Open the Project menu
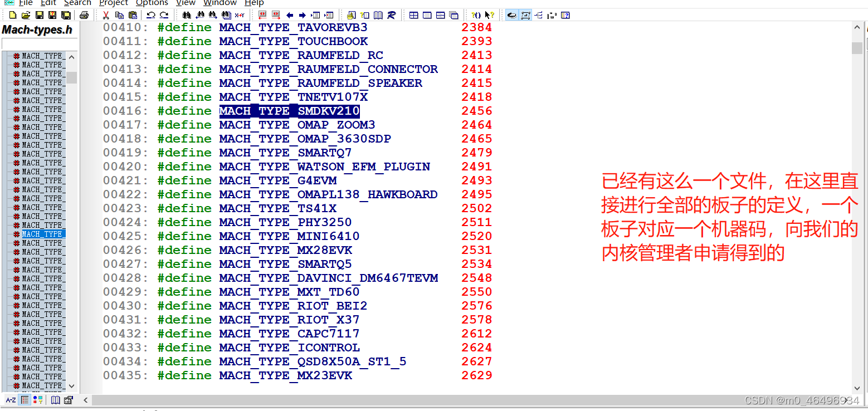The image size is (868, 411). (114, 3)
